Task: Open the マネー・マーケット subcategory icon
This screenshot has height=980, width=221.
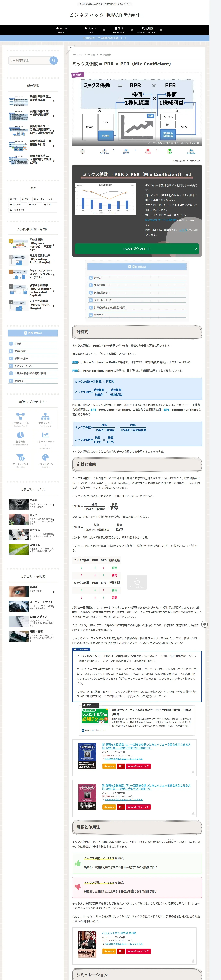Action: coord(45,440)
